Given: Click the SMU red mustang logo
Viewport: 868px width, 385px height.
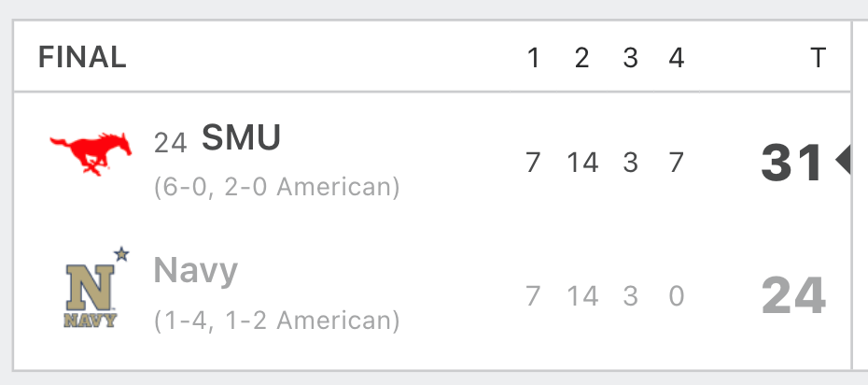Looking at the screenshot, I should (91, 154).
